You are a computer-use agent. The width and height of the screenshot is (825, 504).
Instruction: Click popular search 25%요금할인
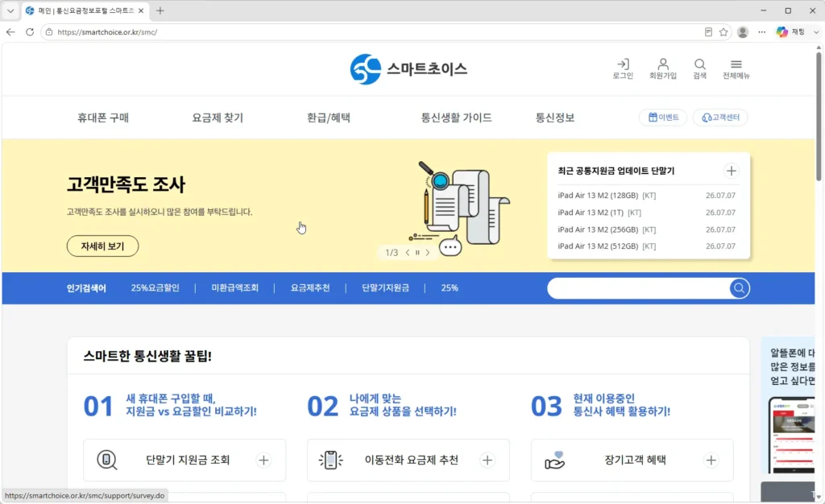[x=155, y=288]
